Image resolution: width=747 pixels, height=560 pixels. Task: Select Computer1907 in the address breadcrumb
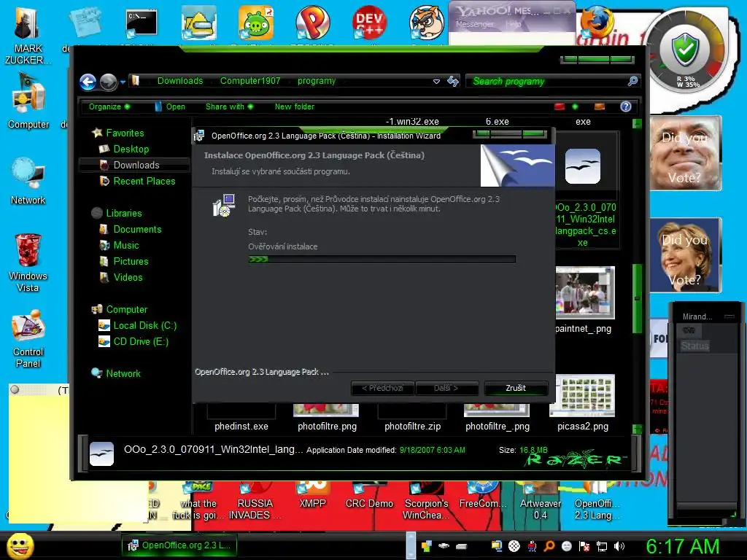[250, 81]
